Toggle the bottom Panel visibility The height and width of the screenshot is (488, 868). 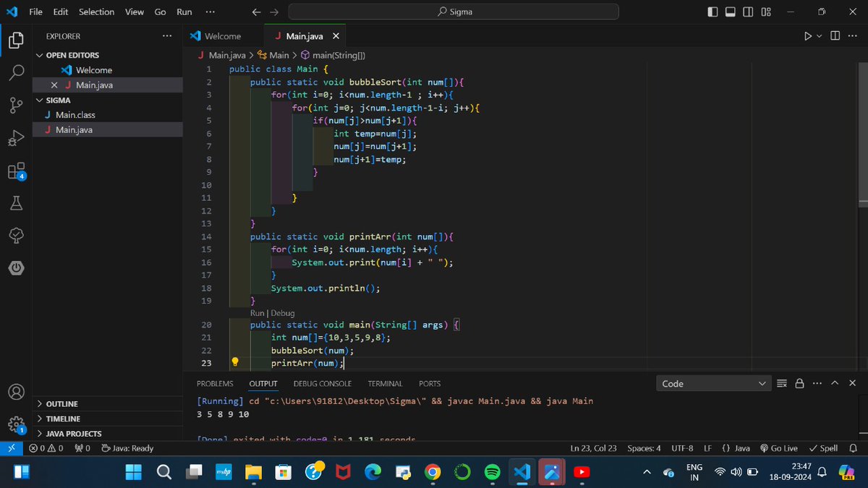731,12
